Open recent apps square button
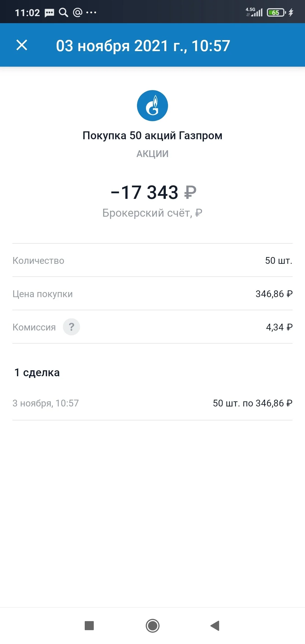This screenshot has height=644, width=305. pyautogui.click(x=89, y=626)
